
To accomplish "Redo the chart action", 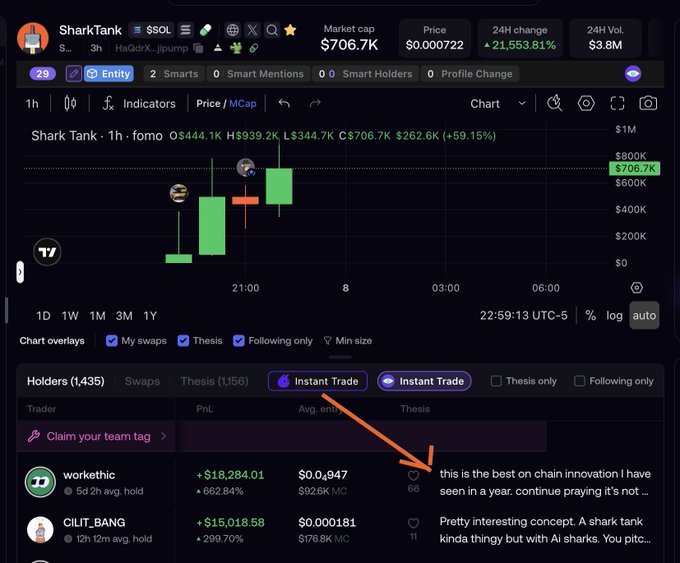I will [315, 103].
